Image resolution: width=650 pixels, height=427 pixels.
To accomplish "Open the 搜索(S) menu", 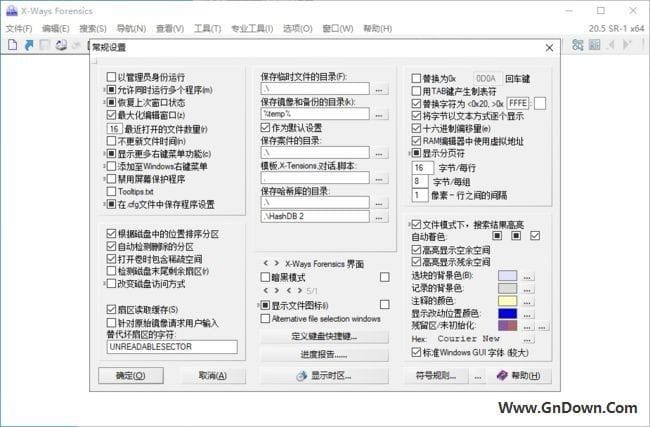I will click(x=93, y=28).
